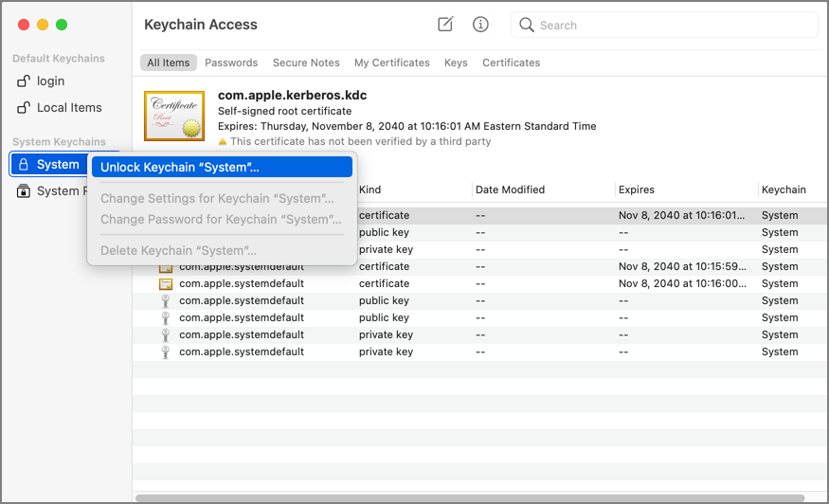Click Change Password for Keychain "System"
Screen dimensions: 829x504
(x=222, y=219)
